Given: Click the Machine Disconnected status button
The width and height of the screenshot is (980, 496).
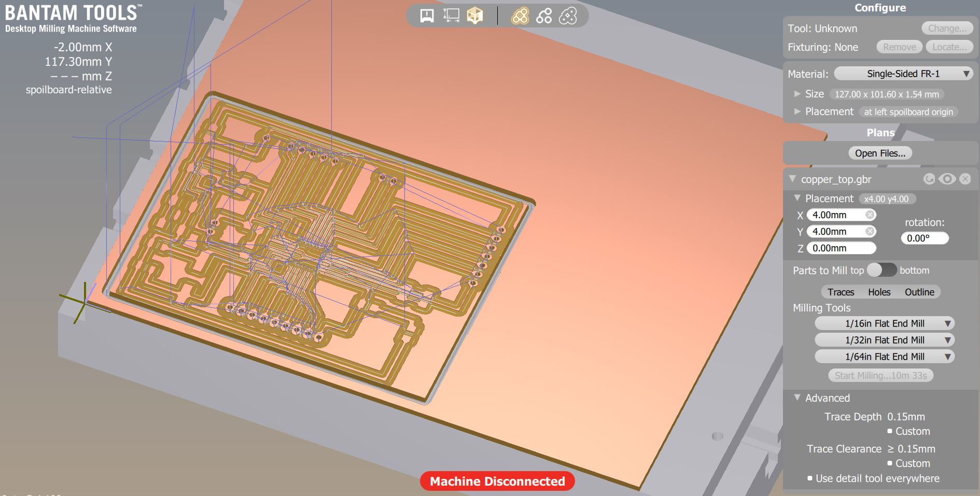Looking at the screenshot, I should [497, 481].
